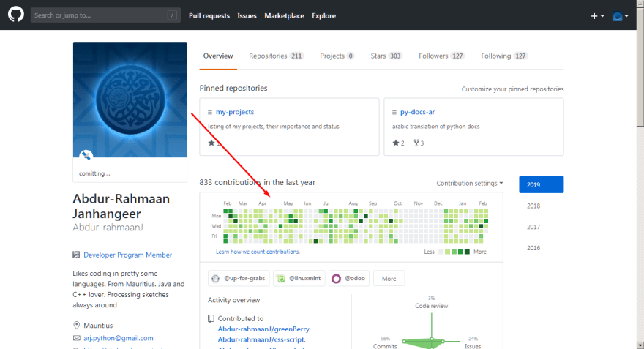Open Issues in top nav

point(247,15)
